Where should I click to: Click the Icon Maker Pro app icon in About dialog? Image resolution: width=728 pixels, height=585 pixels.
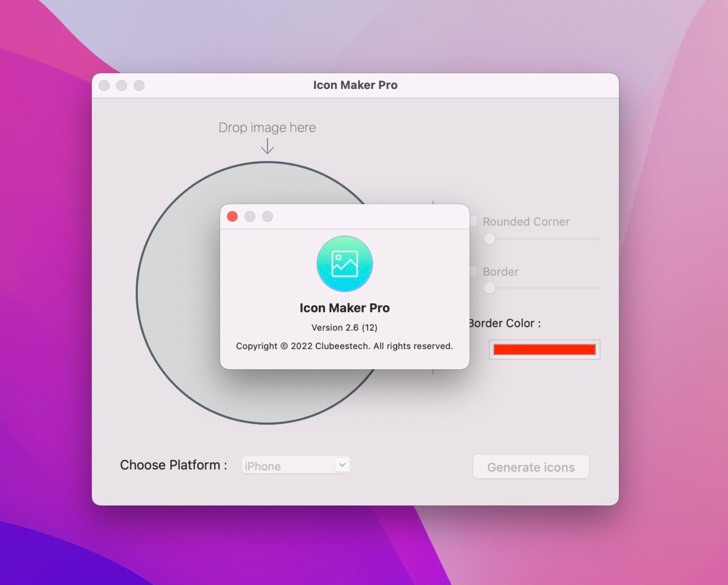pyautogui.click(x=345, y=264)
